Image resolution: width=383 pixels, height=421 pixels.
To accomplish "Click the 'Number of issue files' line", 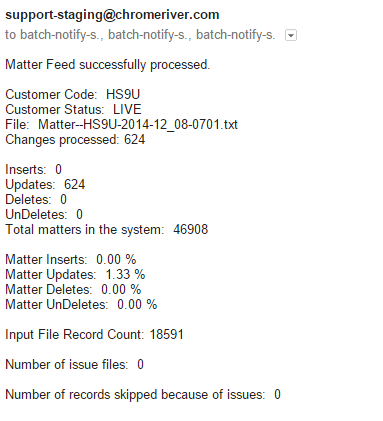I will point(74,365).
